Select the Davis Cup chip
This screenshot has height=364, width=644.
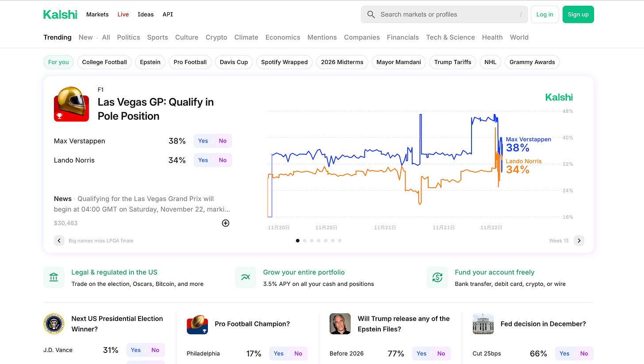pos(234,62)
